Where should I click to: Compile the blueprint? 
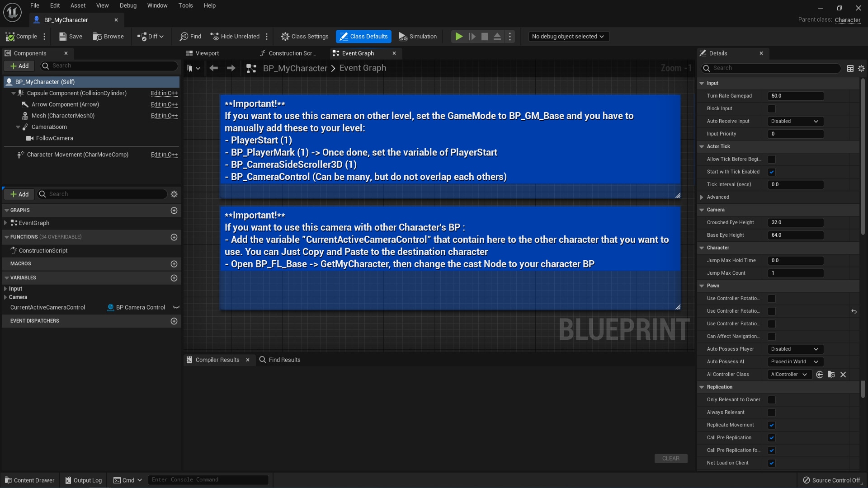[x=21, y=37]
